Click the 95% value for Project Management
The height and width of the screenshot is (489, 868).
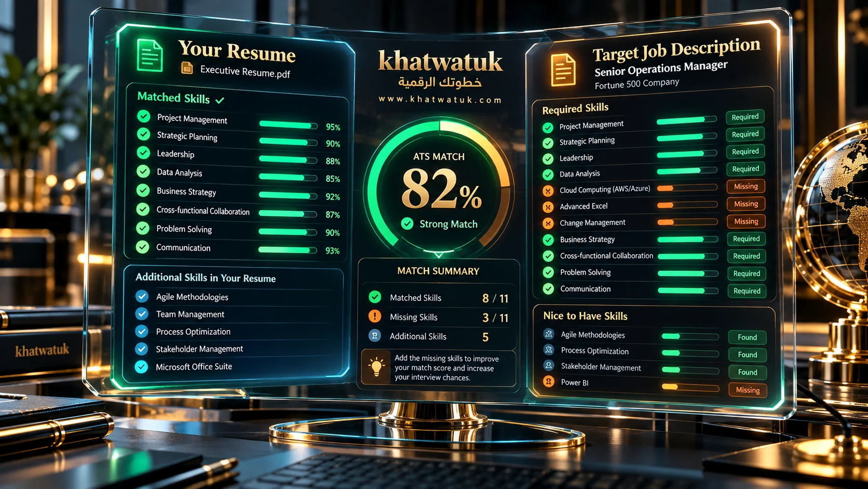coord(333,127)
